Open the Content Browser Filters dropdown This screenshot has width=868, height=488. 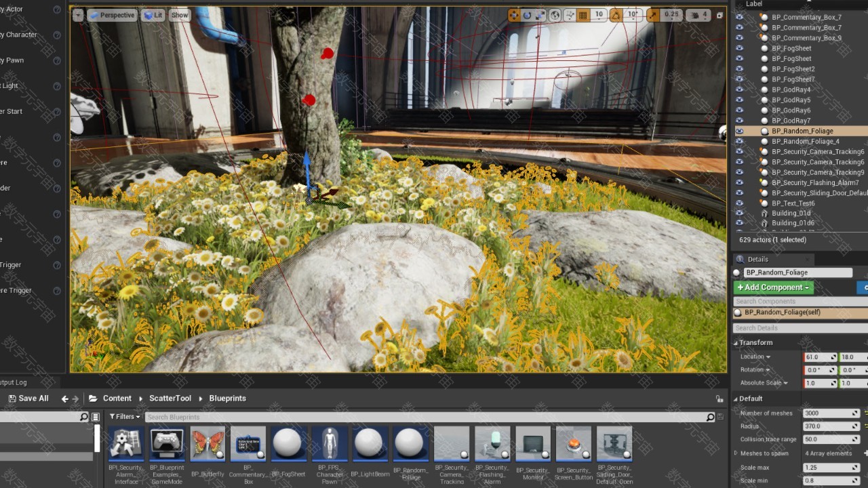(125, 417)
